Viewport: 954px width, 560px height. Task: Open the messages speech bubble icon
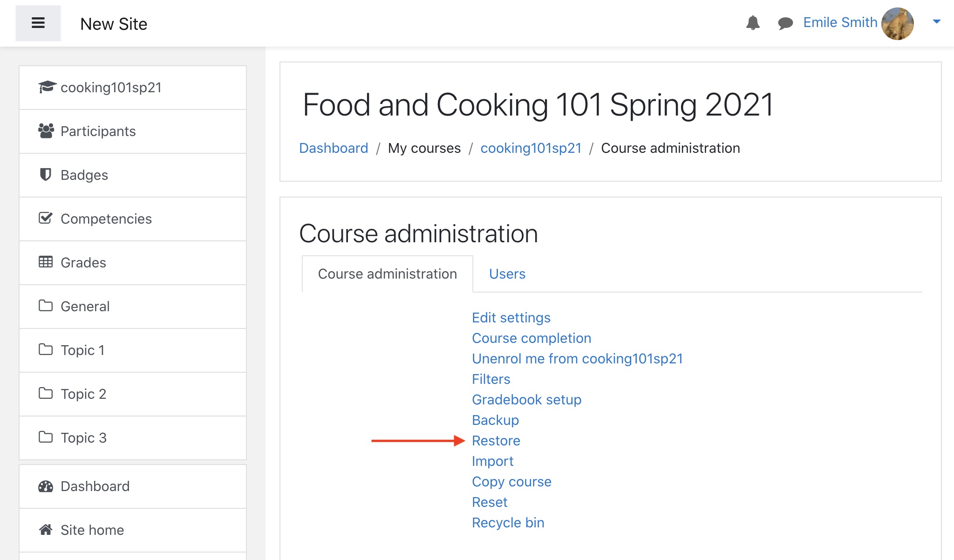(x=785, y=23)
